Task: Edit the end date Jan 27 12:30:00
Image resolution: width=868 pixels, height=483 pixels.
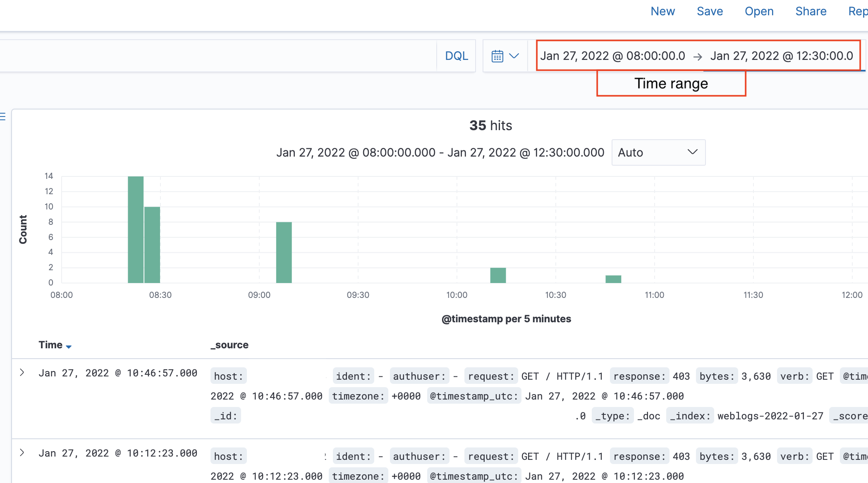Action: pyautogui.click(x=782, y=56)
